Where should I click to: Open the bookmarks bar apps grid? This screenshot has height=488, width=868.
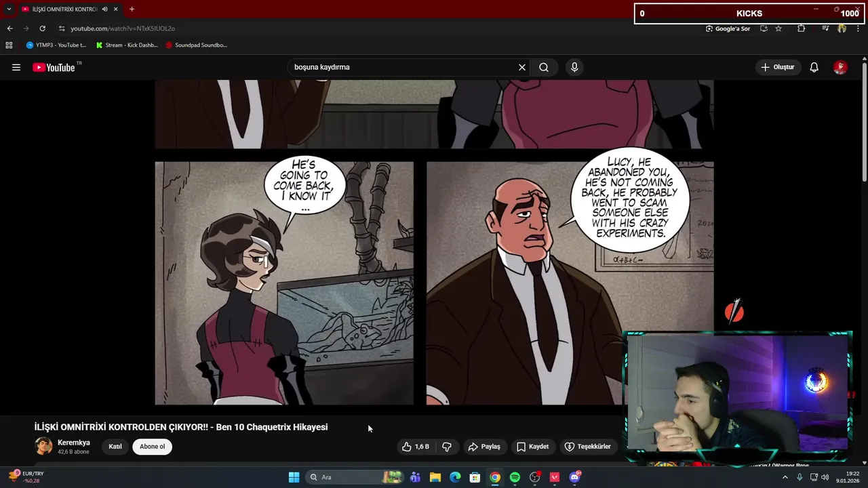point(9,45)
